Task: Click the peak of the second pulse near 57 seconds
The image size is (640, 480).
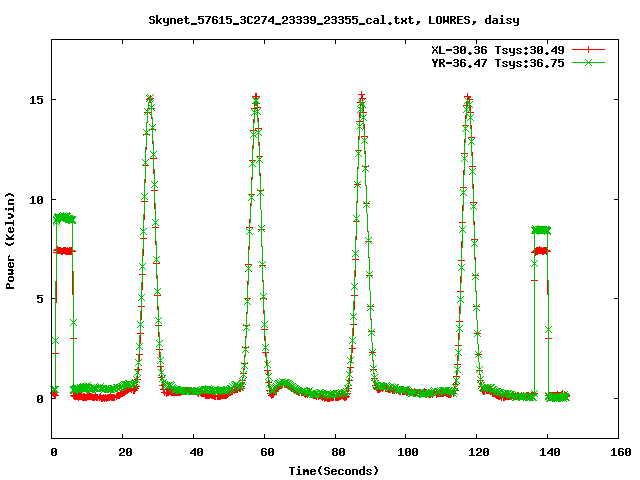Action: pyautogui.click(x=256, y=98)
